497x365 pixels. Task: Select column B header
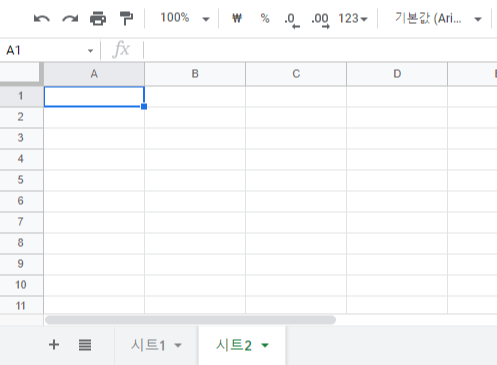point(195,74)
